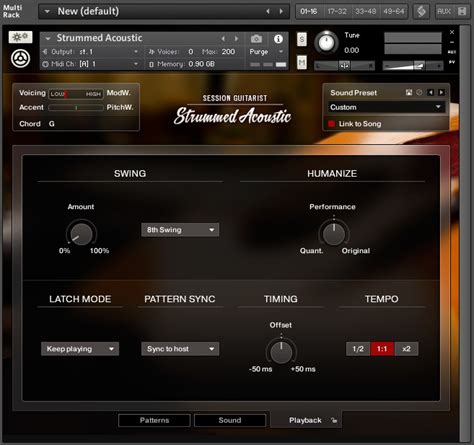Click the Midi Ch icon

(x=45, y=64)
